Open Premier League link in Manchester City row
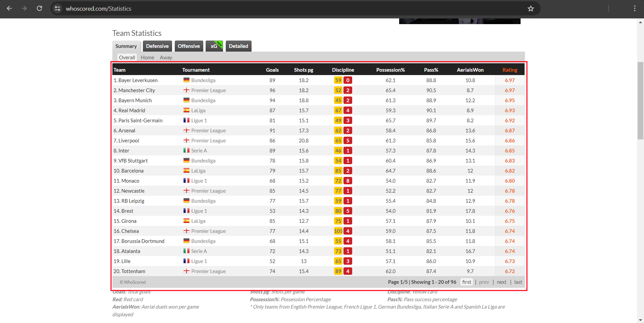 (x=208, y=90)
